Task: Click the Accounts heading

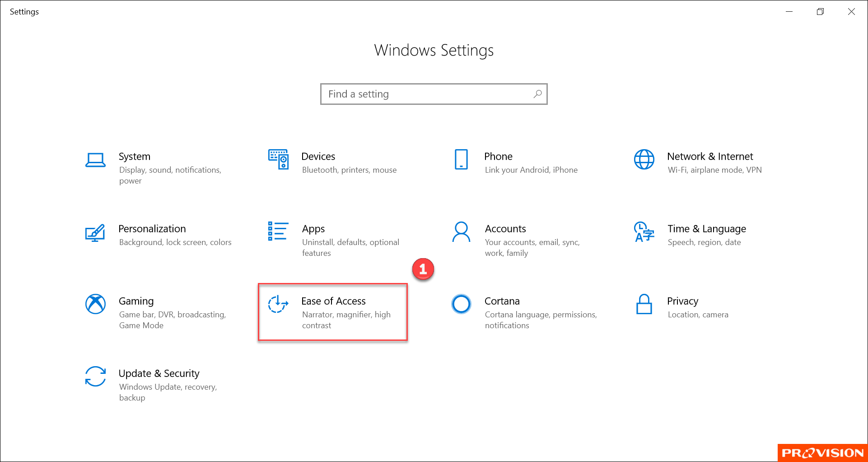Action: (505, 229)
